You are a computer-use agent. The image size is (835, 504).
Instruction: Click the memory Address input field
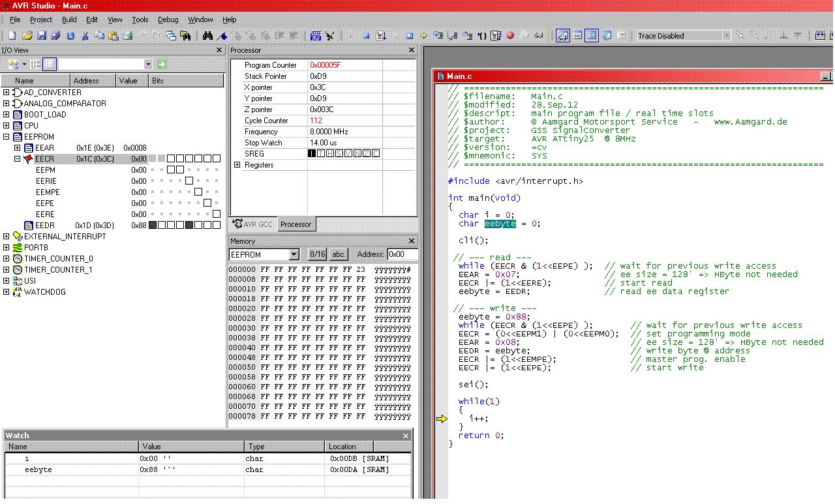[401, 254]
